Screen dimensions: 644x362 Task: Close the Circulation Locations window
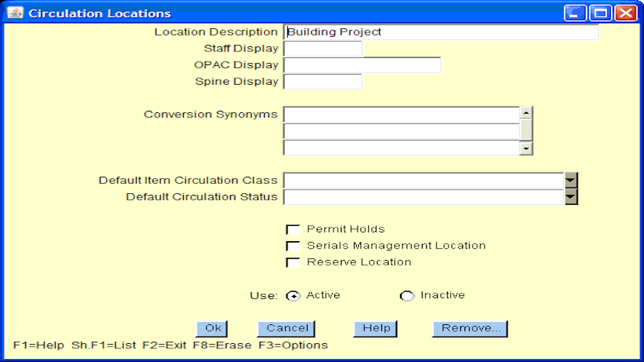pyautogui.click(x=624, y=13)
